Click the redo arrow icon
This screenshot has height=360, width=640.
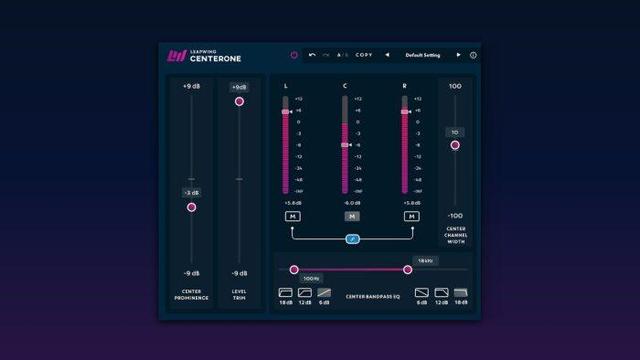coord(326,55)
